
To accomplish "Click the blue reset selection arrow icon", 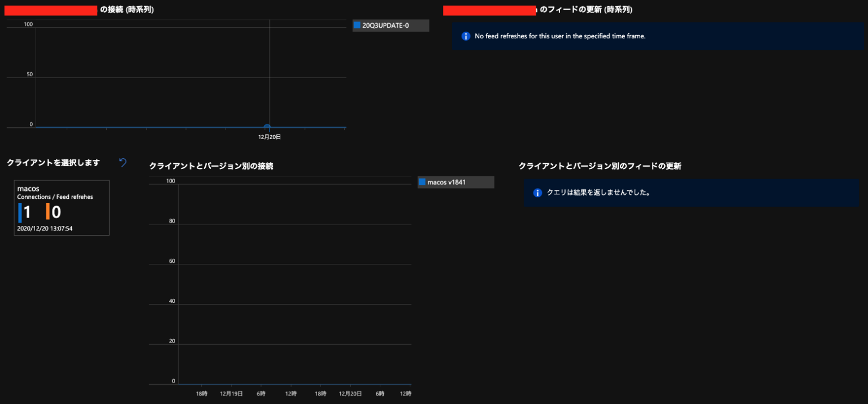I will (123, 163).
